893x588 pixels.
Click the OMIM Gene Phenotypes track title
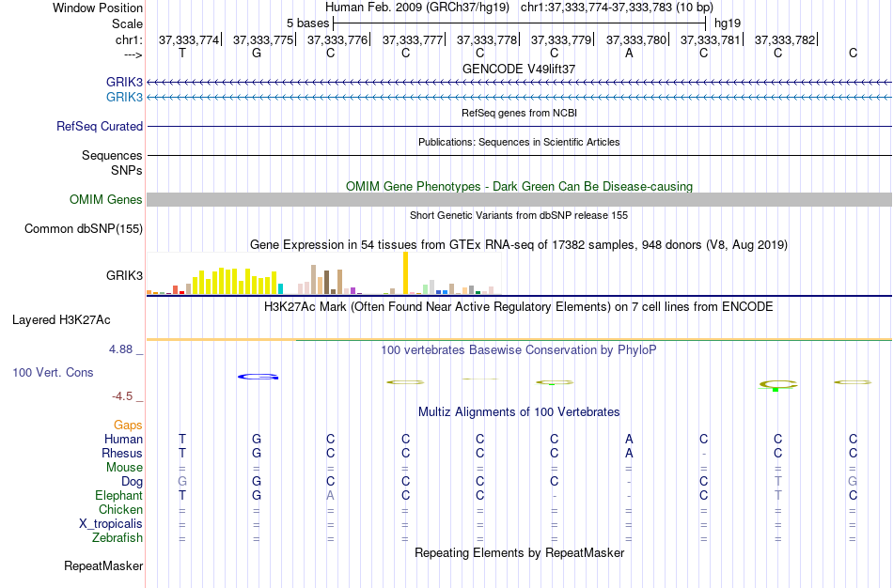coord(519,186)
